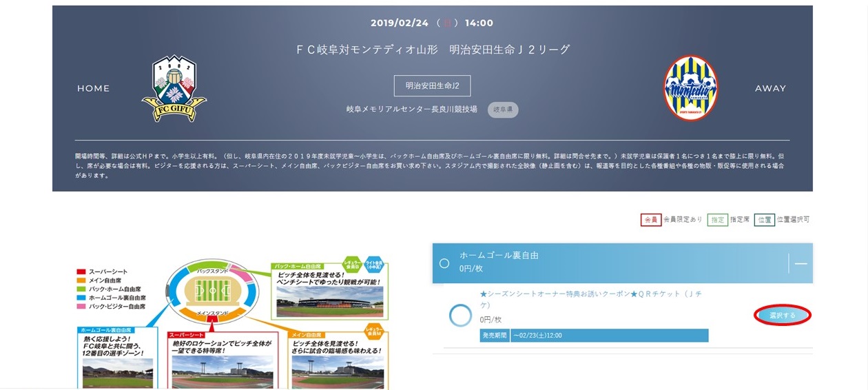Click the green 指定 legend badge
This screenshot has height=390, width=868.
718,219
